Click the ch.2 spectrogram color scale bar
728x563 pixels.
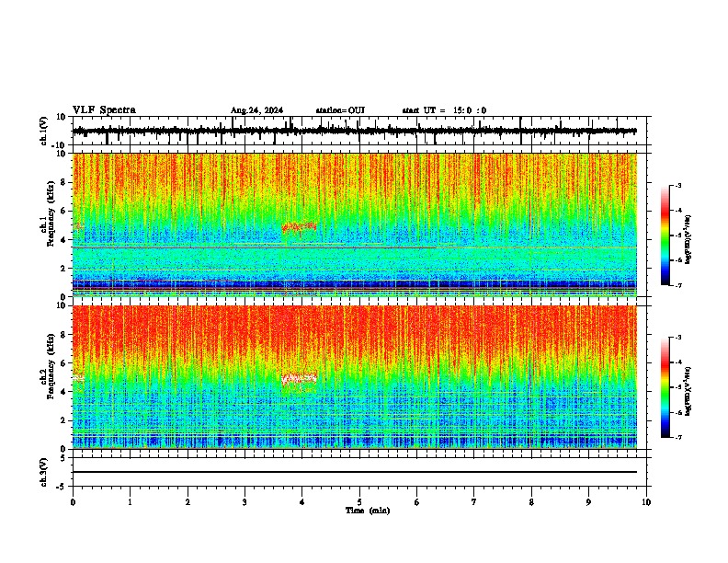pos(665,387)
